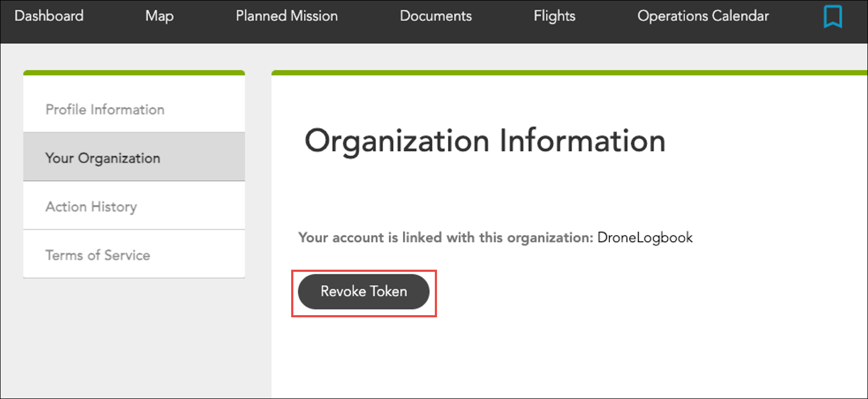868x399 pixels.
Task: Open the Flights page
Action: (x=554, y=16)
